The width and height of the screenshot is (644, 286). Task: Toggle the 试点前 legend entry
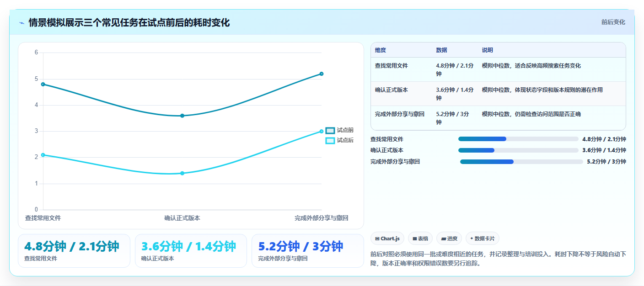(x=339, y=130)
